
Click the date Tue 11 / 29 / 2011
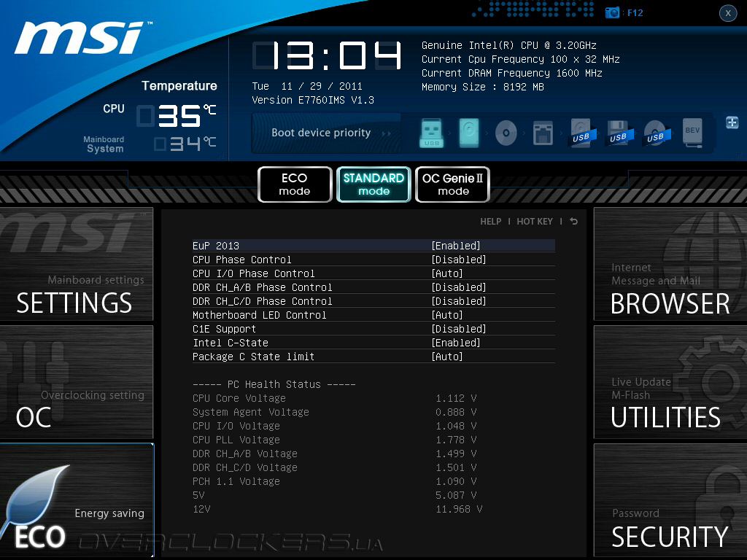(x=307, y=86)
